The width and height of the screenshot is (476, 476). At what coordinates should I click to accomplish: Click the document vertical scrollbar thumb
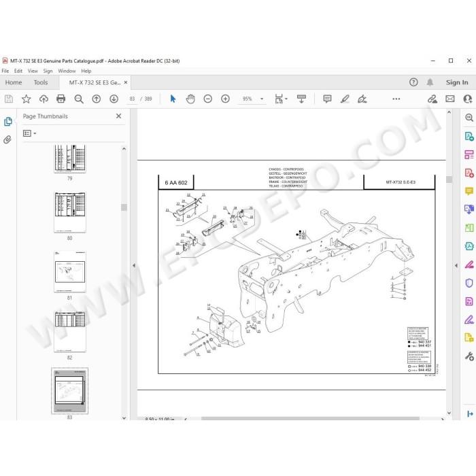point(449,179)
